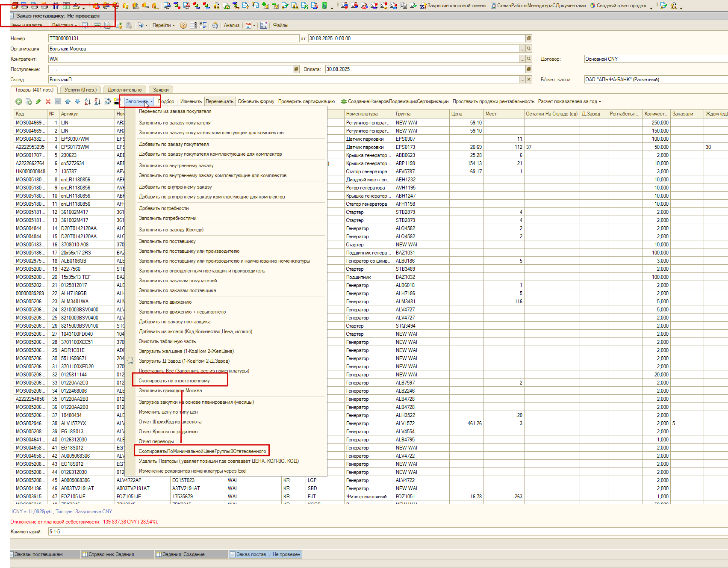Sort table ascending A-Я icon

click(87, 101)
